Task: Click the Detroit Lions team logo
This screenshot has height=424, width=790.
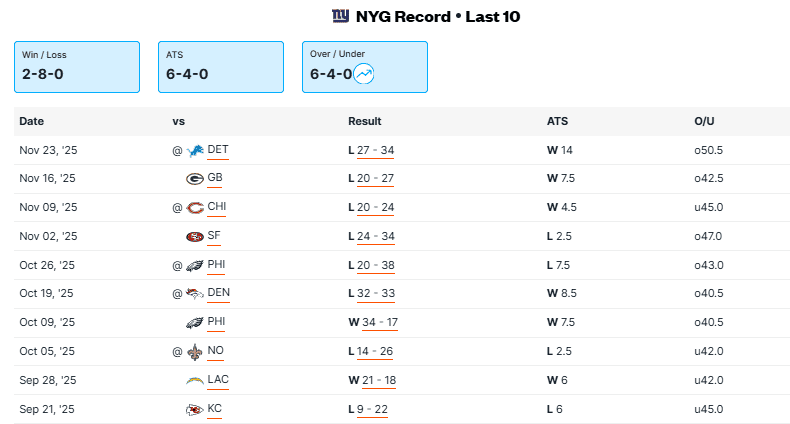Action: pos(195,150)
